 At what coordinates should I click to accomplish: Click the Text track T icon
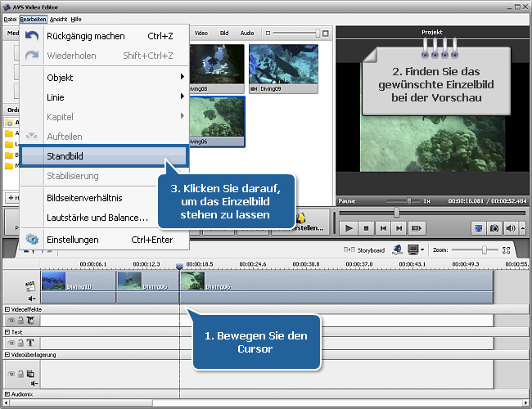click(30, 343)
